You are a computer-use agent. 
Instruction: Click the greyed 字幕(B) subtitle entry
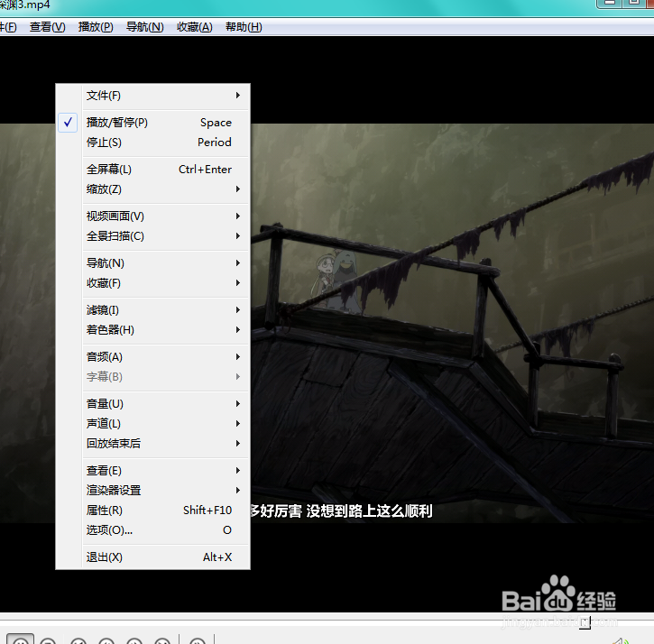pos(152,377)
